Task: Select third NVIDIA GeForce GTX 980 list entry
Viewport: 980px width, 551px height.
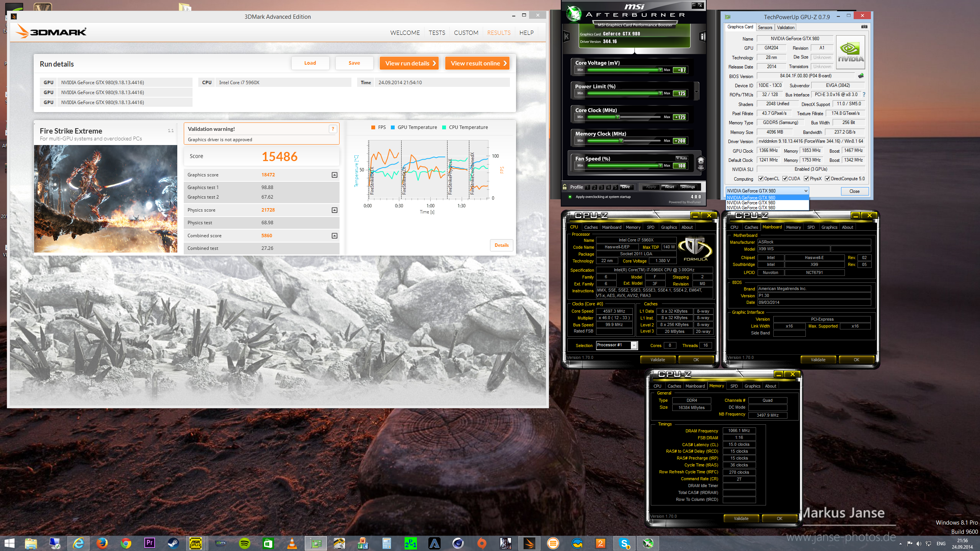Action: [767, 208]
